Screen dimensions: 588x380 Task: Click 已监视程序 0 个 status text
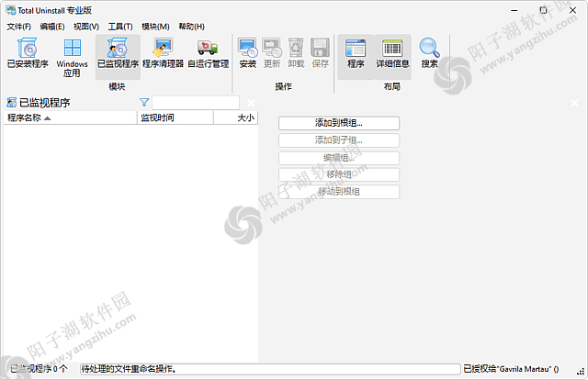[x=39, y=369]
